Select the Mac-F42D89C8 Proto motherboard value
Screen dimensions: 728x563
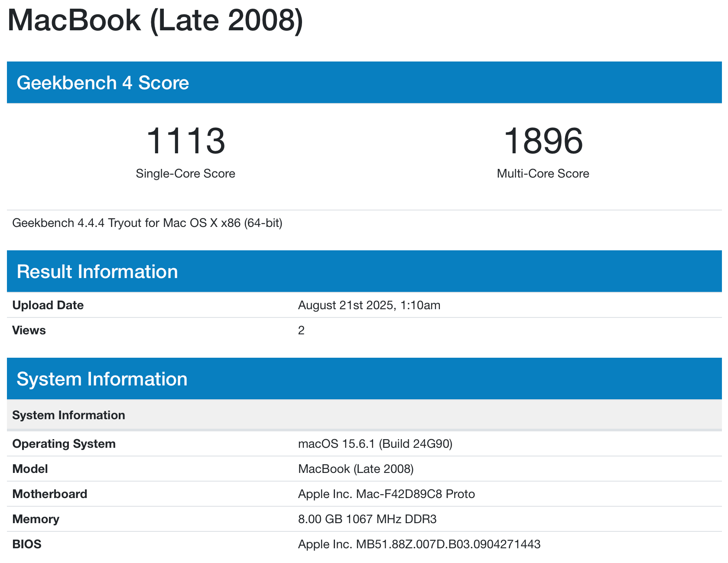(x=387, y=494)
